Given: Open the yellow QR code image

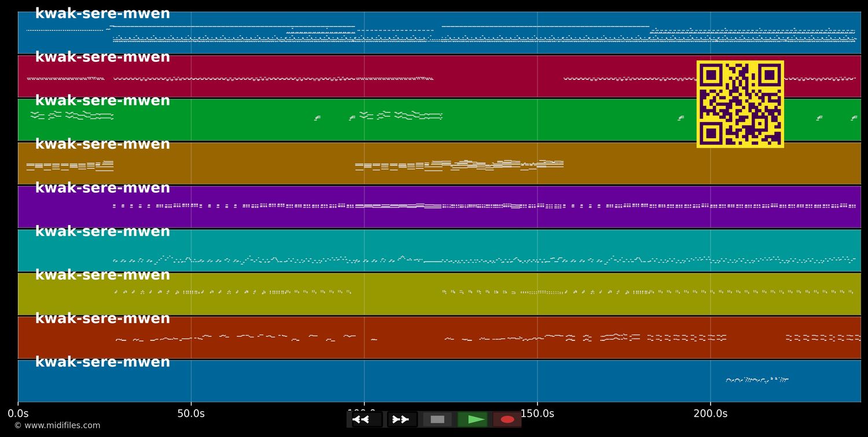Looking at the screenshot, I should [x=740, y=104].
